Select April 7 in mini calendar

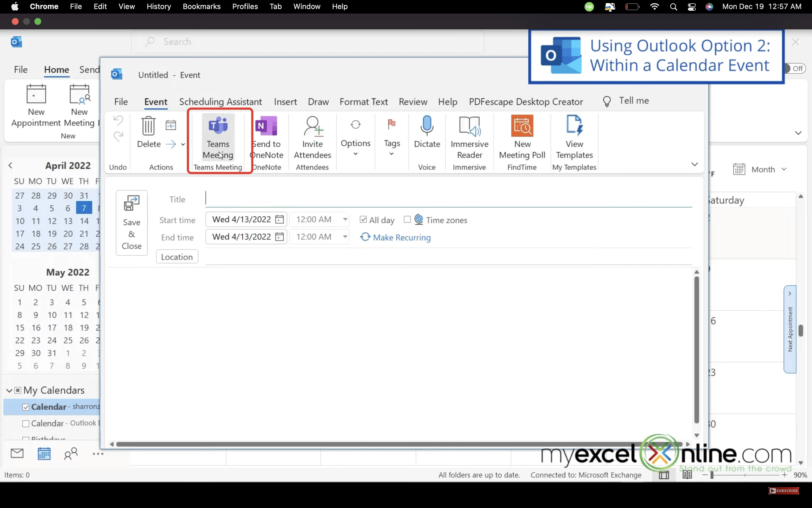(84, 208)
